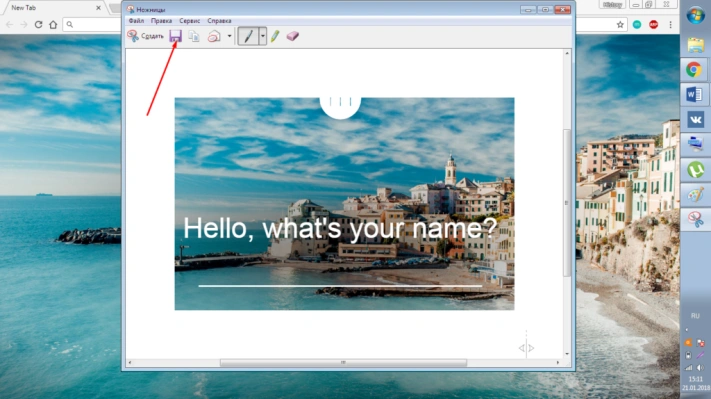
Task: Expand the pen options dropdown arrow
Action: [x=263, y=36]
